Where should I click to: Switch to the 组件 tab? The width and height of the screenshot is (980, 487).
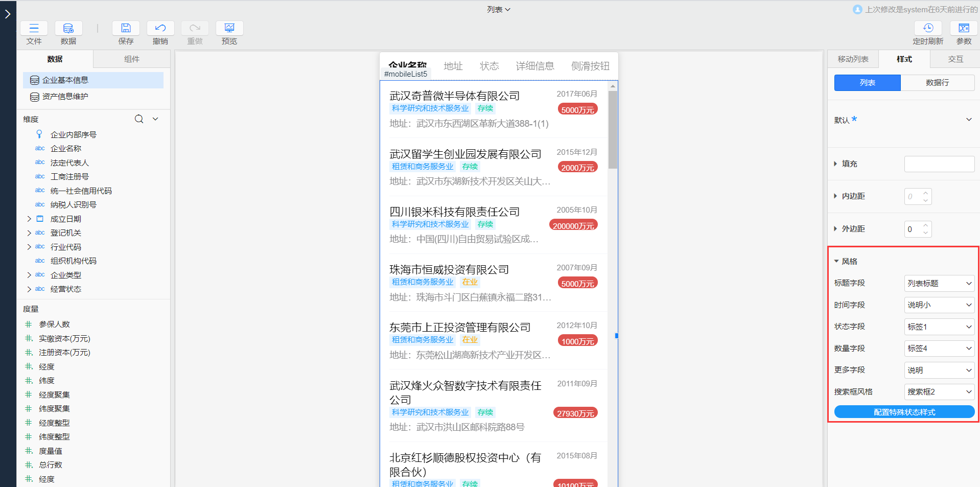131,59
